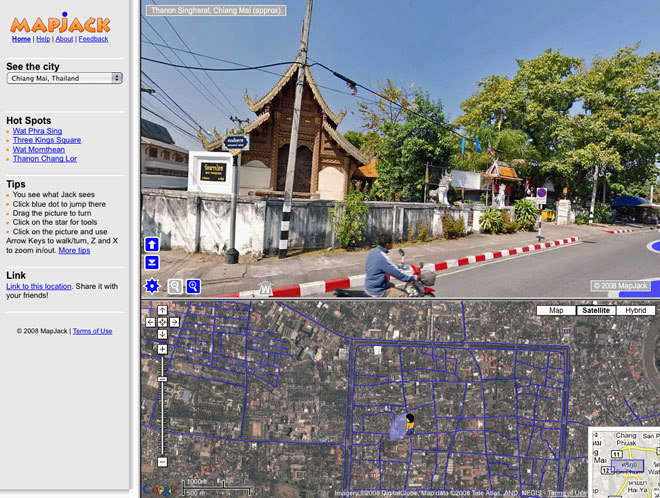660x498 pixels.
Task: Click the blue collapse-down panorama button
Action: [152, 262]
